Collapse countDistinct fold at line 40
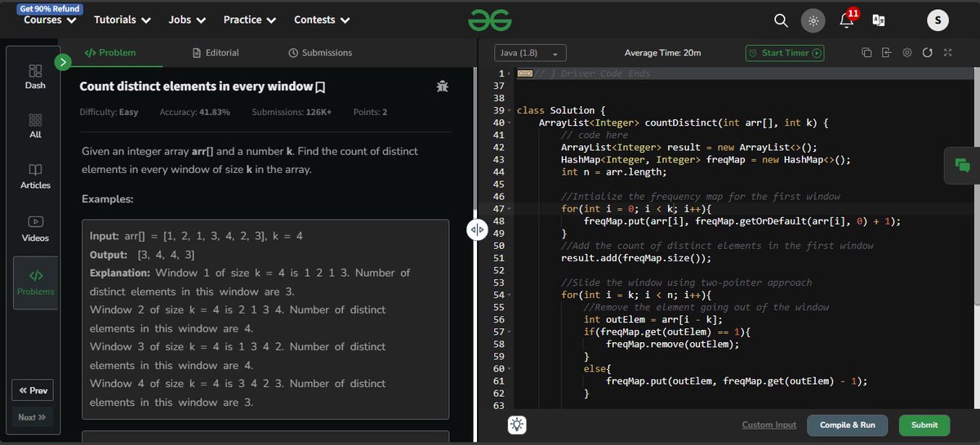 tap(510, 122)
